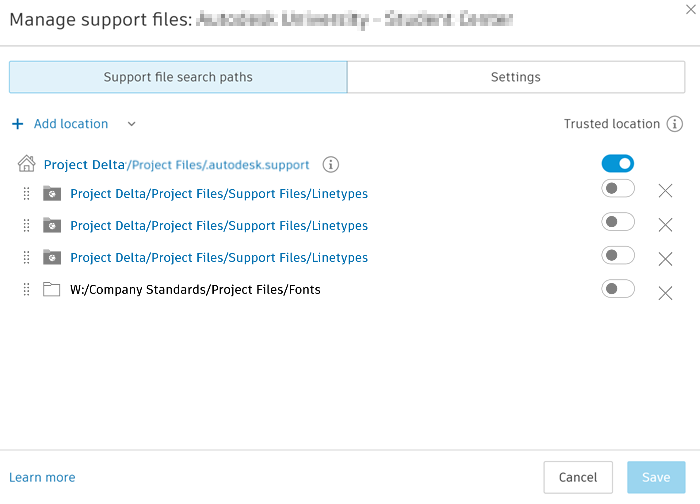Click the Save button
The image size is (700, 504).
click(x=656, y=477)
